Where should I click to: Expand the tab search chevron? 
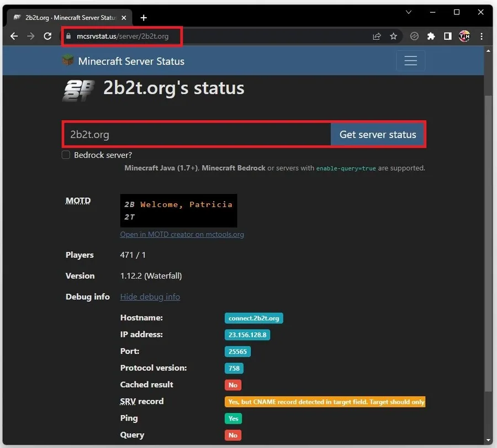409,12
